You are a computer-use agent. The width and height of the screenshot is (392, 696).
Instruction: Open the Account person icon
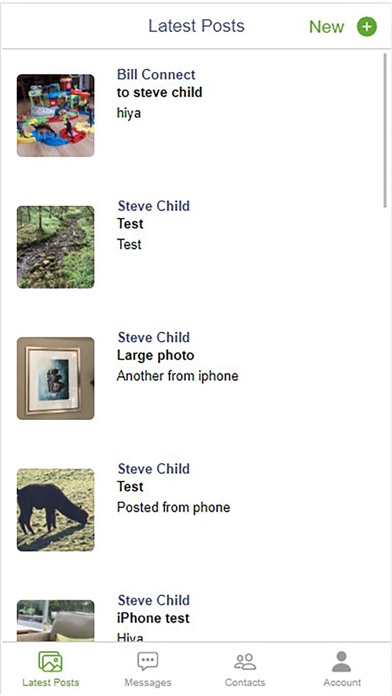point(341,661)
